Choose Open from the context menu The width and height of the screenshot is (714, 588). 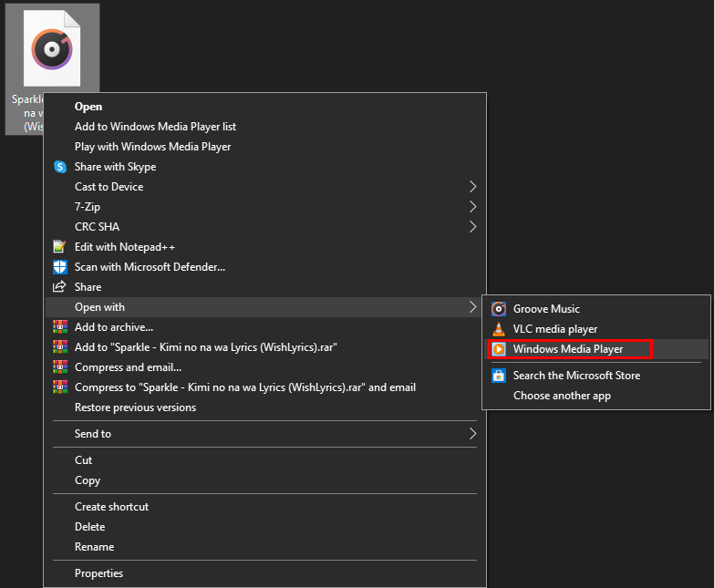click(x=265, y=107)
